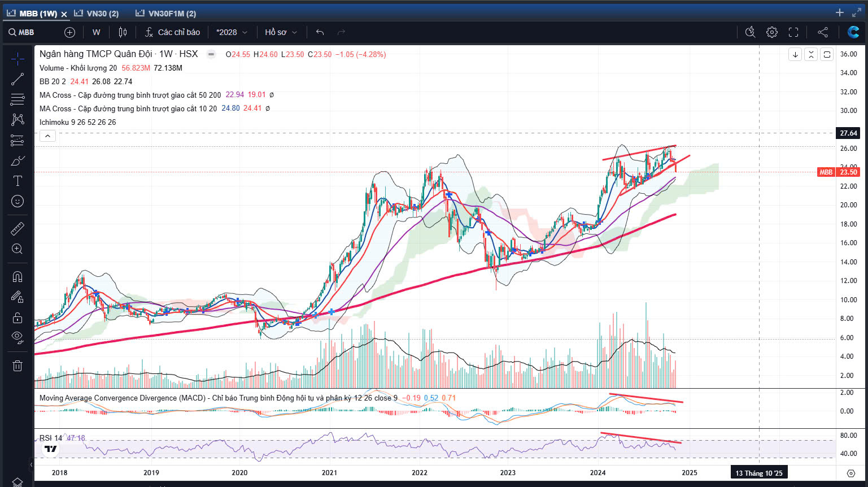This screenshot has width=868, height=487.
Task: Click the Ngân hàng TMCP Quân Đội title
Action: [x=96, y=54]
